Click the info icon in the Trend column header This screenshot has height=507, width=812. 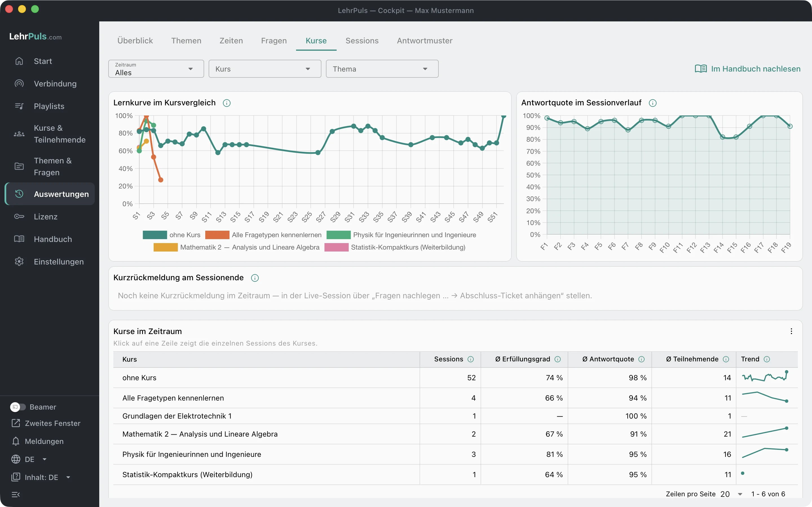(767, 359)
